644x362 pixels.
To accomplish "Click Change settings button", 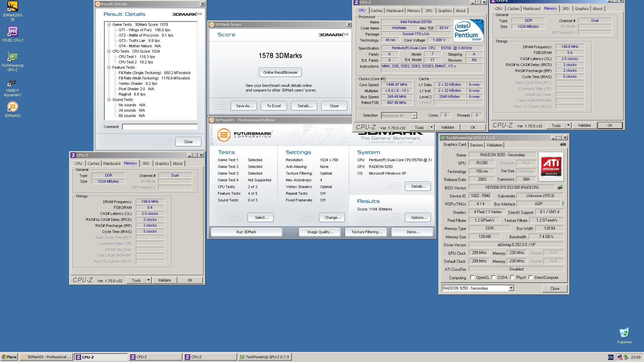I will click(x=333, y=218).
